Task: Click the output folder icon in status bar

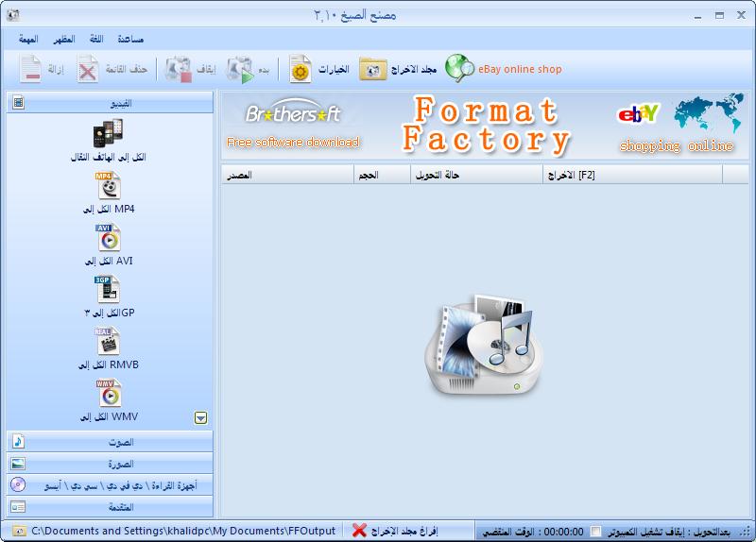Action: point(19,531)
